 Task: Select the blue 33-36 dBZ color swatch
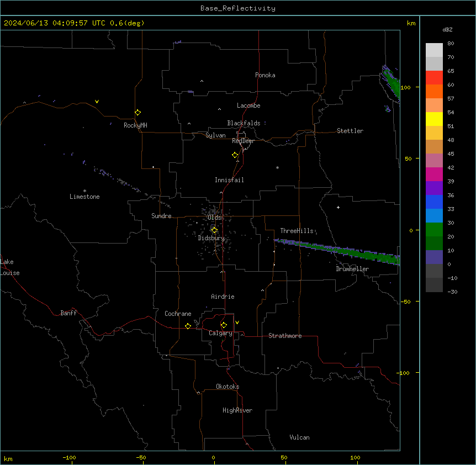(x=434, y=202)
